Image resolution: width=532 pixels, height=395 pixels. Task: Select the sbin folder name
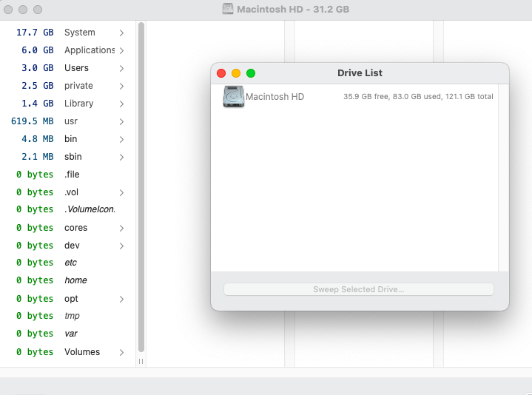[x=73, y=157]
